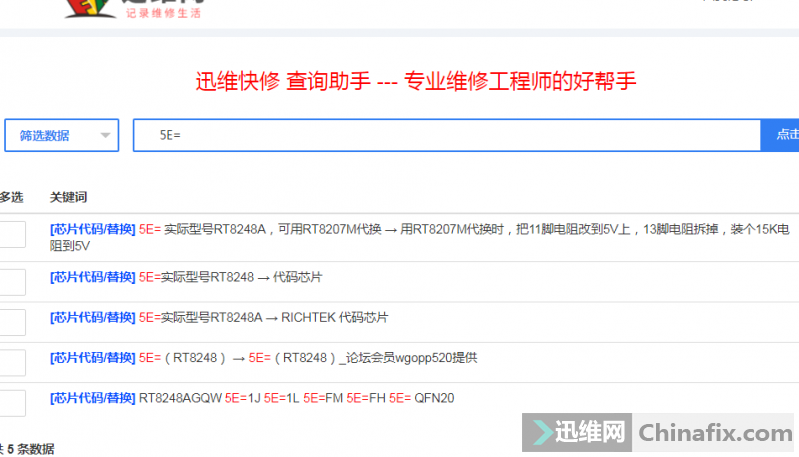Click the blue 点击 search button

780,135
